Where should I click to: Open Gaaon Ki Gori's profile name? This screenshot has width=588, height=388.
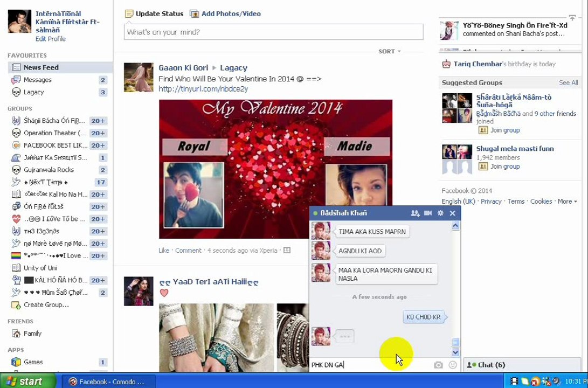(183, 68)
